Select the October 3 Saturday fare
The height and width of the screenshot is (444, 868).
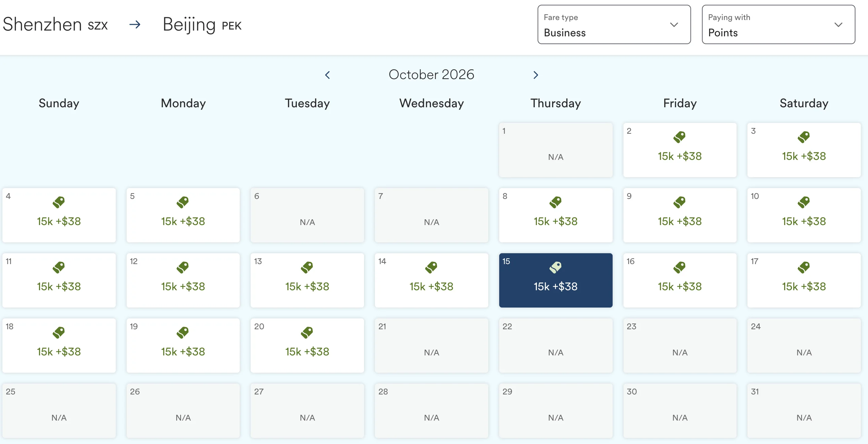pyautogui.click(x=804, y=150)
